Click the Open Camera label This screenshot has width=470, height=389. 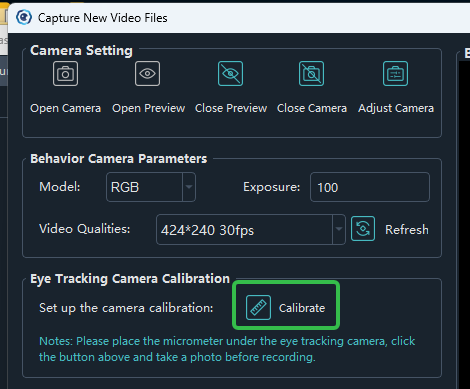tap(65, 108)
